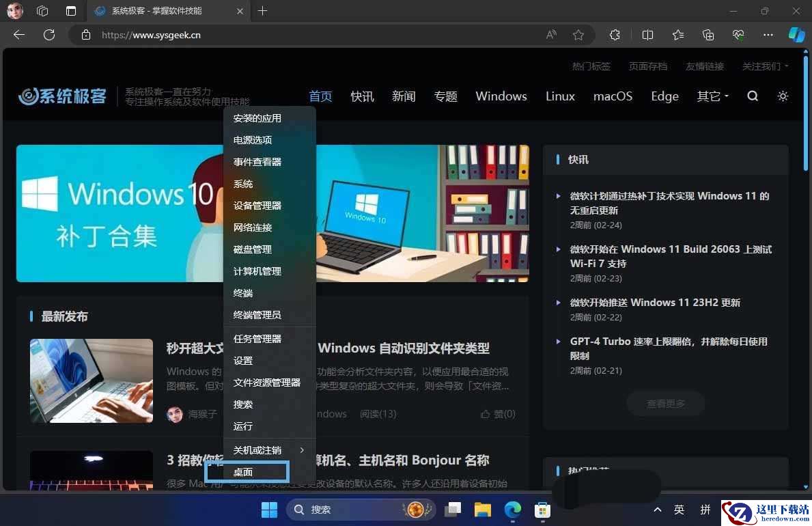Expand 关机或注销 submenu arrow
Viewport: 812px width, 526px height.
302,449
